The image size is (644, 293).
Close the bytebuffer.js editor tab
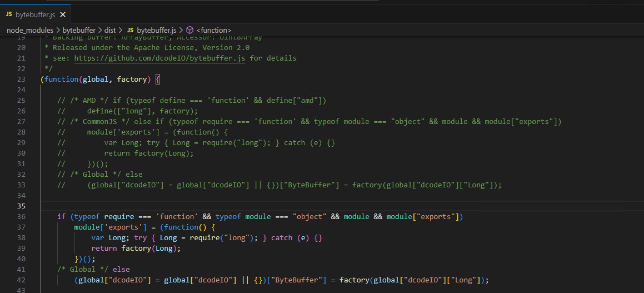pyautogui.click(x=62, y=14)
